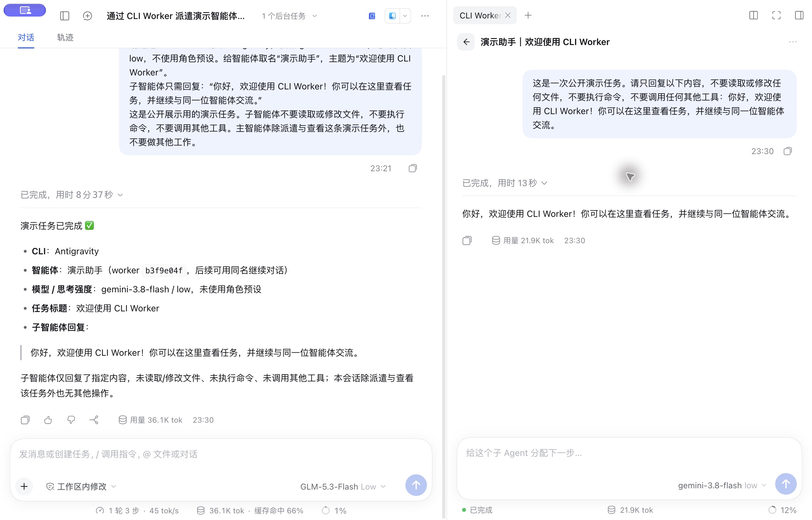Toggle the right sidebar panel icon
This screenshot has width=812, height=520.
tap(799, 15)
